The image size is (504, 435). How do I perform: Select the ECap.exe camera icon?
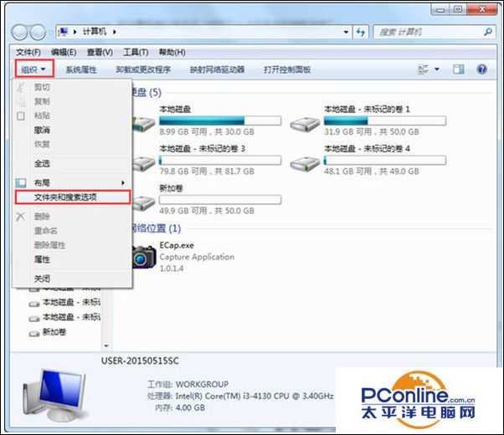[143, 257]
